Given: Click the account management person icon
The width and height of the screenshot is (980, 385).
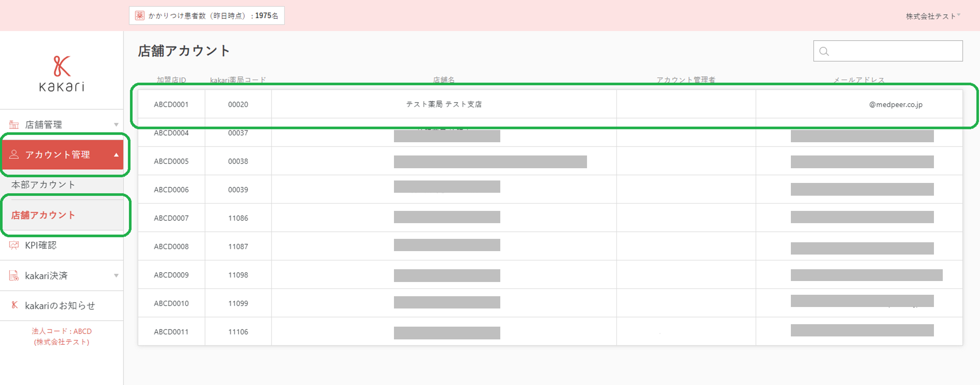Looking at the screenshot, I should click(x=14, y=154).
